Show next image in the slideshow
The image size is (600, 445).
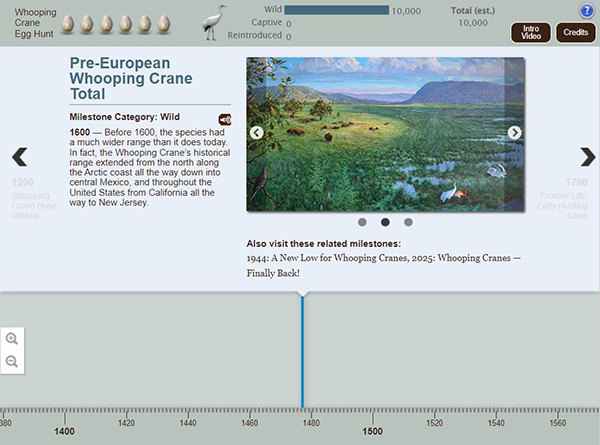(x=514, y=133)
